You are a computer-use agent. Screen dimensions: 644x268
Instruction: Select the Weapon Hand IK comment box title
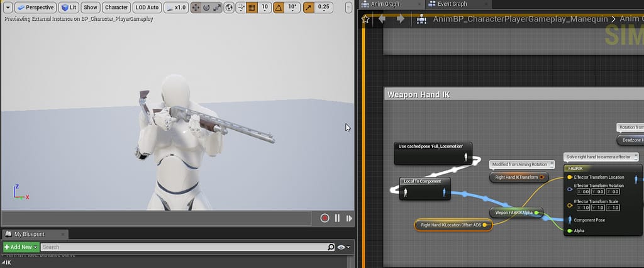[x=418, y=94]
